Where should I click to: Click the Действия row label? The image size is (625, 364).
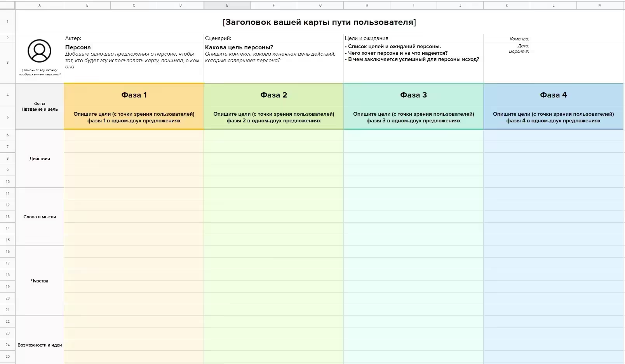pyautogui.click(x=40, y=158)
